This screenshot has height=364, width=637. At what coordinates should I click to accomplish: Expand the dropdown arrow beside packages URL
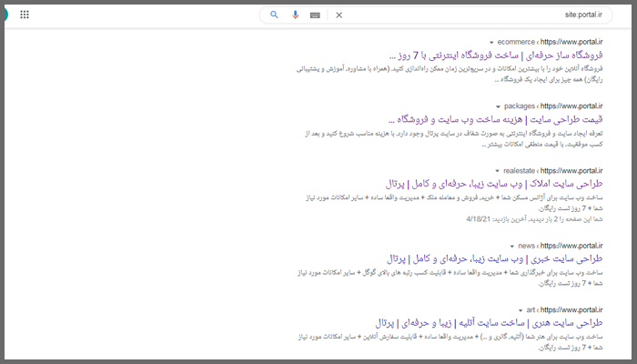[x=498, y=106]
